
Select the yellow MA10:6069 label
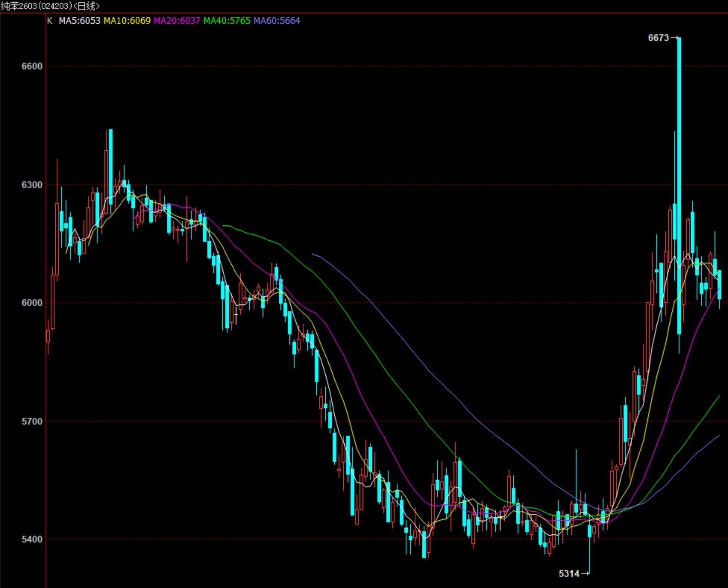pos(127,20)
